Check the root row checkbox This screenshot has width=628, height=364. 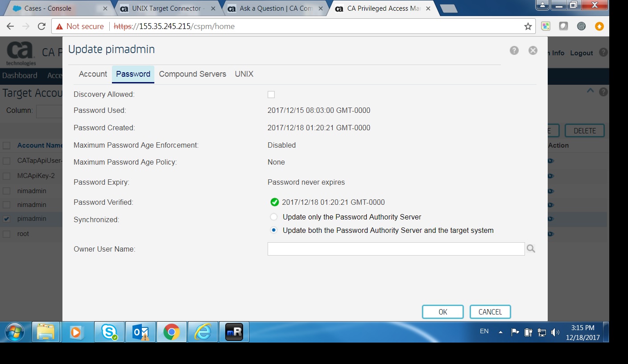tap(7, 234)
